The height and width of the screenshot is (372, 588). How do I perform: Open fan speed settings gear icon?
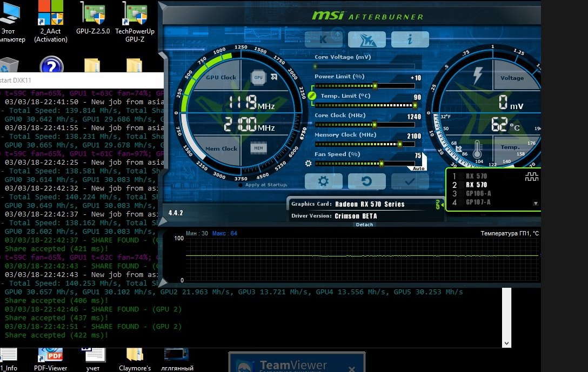coord(309,163)
